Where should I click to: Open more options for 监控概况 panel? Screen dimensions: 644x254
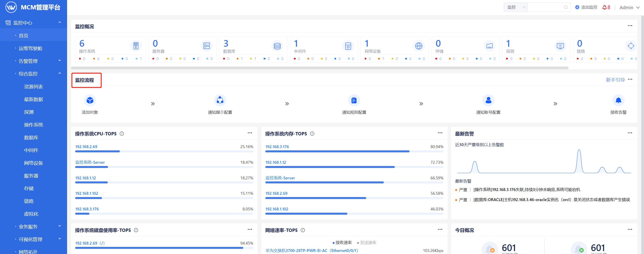point(630,25)
